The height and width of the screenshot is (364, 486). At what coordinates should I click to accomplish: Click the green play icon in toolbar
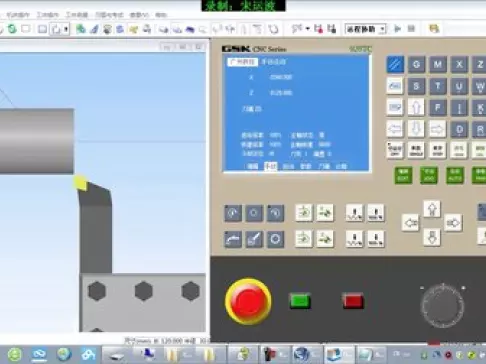[x=397, y=29]
